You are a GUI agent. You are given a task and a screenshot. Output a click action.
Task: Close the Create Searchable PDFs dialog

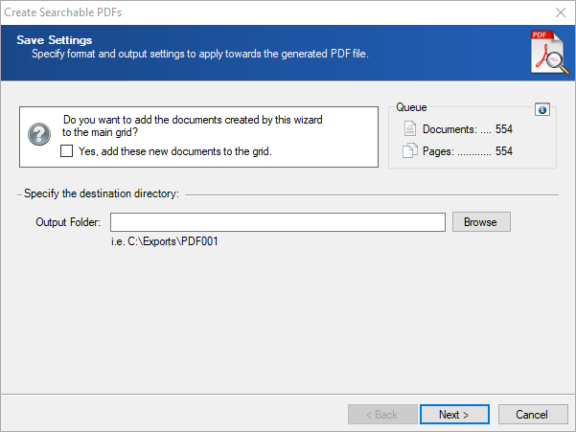561,12
